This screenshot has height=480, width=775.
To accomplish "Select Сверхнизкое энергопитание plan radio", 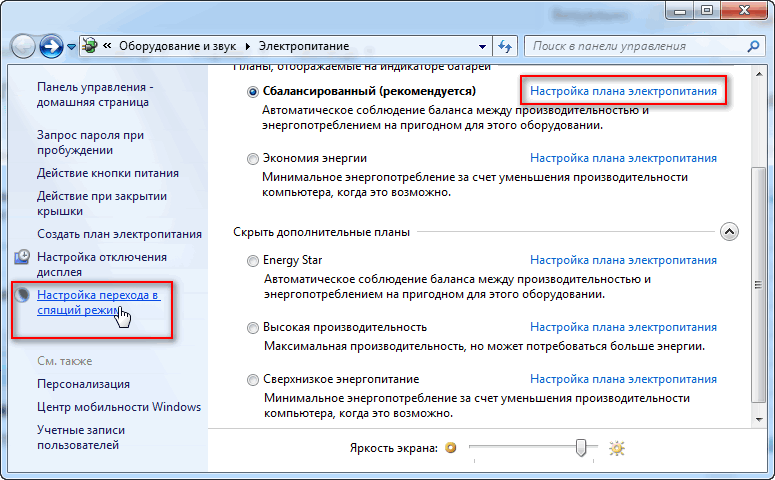I will (x=253, y=380).
